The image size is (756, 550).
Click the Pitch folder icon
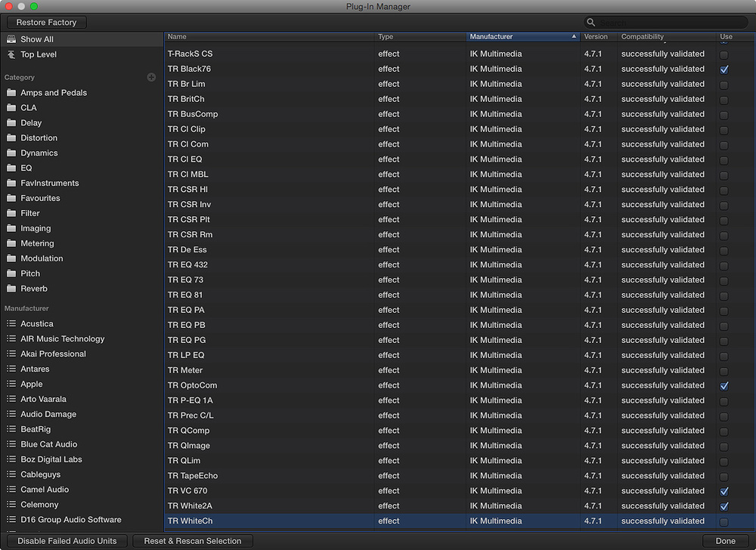[x=11, y=273]
